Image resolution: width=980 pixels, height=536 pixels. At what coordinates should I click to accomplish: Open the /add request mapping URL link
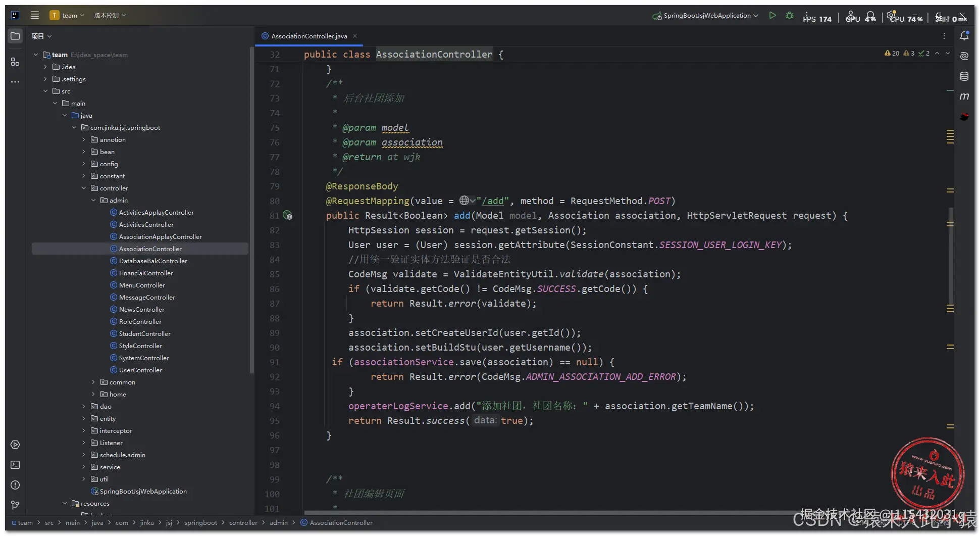[493, 201]
